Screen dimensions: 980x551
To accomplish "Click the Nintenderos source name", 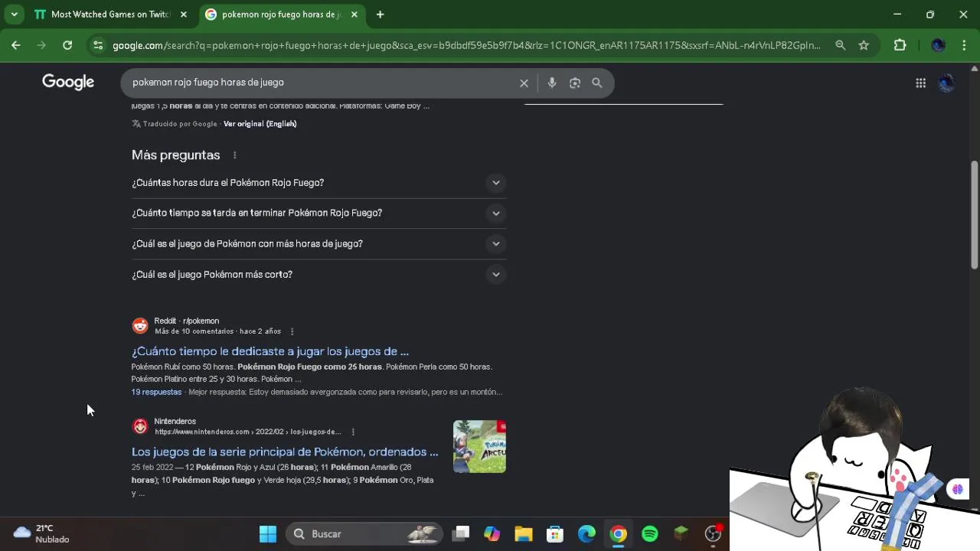I will point(175,422).
